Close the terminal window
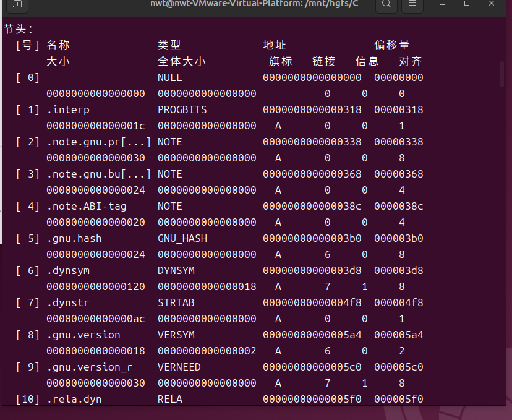 (492, 4)
